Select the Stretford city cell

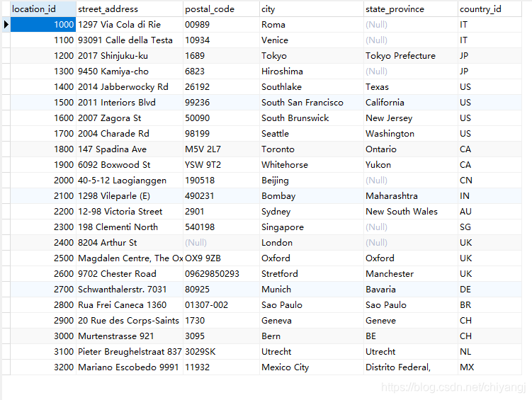point(312,274)
